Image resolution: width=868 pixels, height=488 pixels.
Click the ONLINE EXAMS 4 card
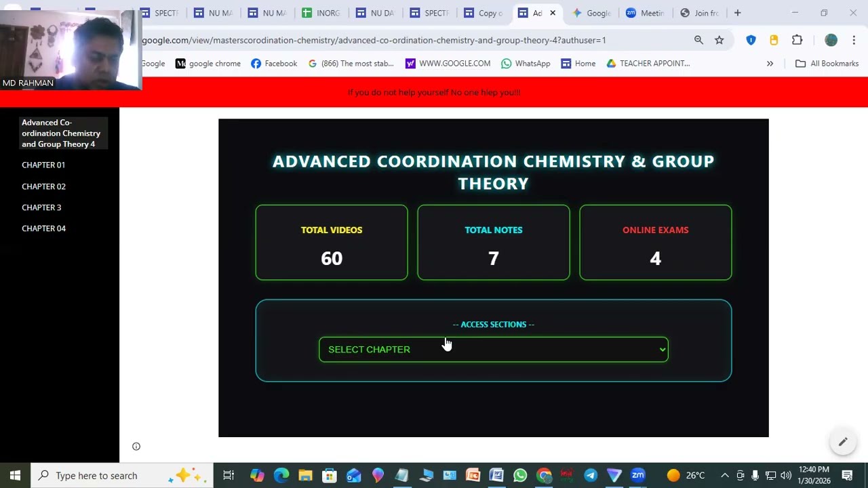click(x=656, y=243)
